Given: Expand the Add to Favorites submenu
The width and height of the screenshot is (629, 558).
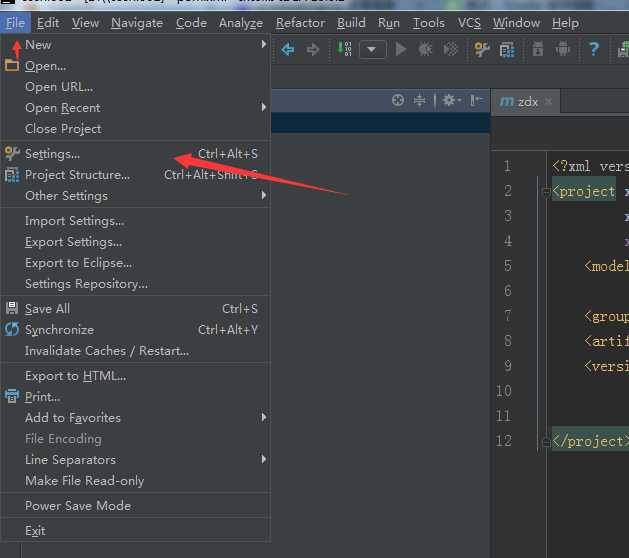Looking at the screenshot, I should 135,418.
